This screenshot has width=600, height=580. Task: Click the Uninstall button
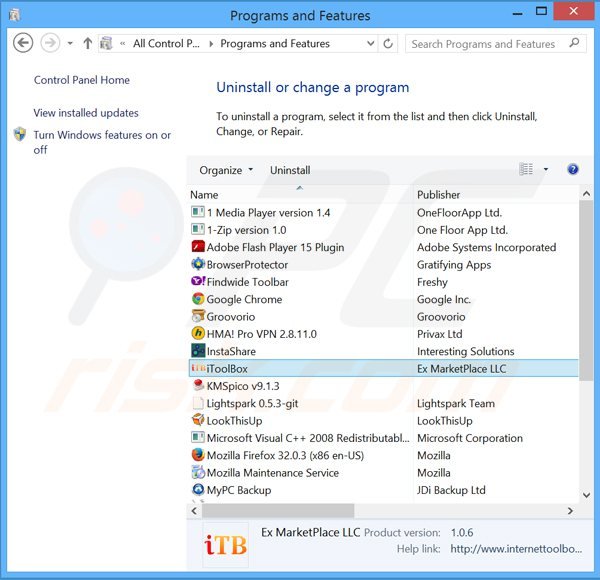pos(290,170)
